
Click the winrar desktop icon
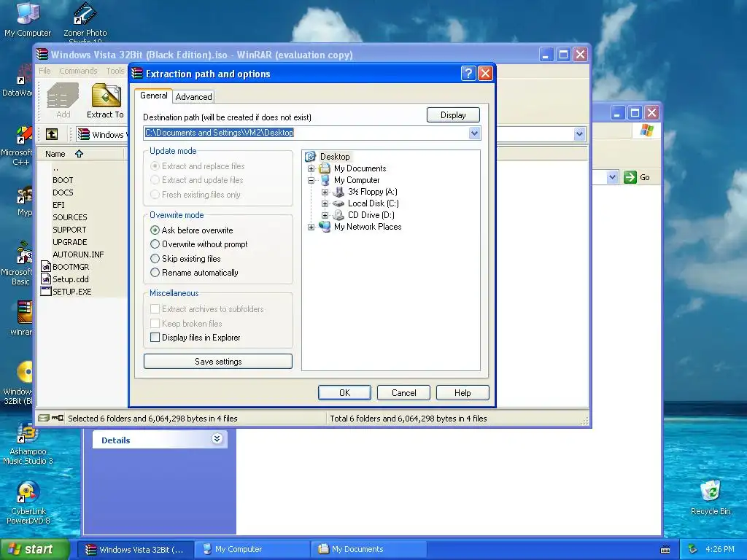point(25,312)
